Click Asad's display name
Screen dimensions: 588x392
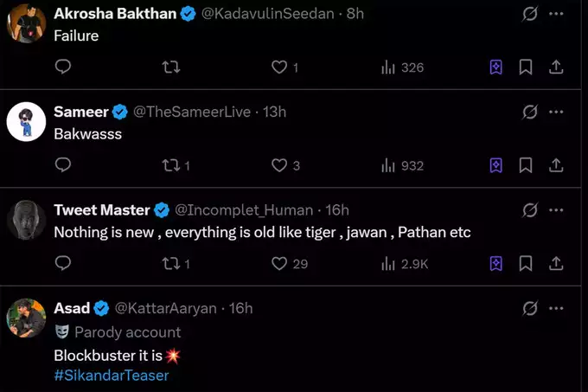coord(71,308)
